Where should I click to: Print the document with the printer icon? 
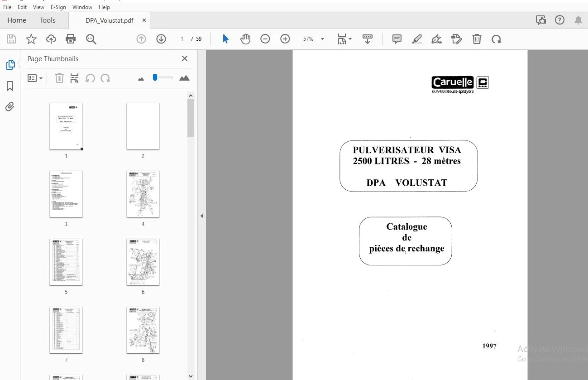(x=71, y=39)
